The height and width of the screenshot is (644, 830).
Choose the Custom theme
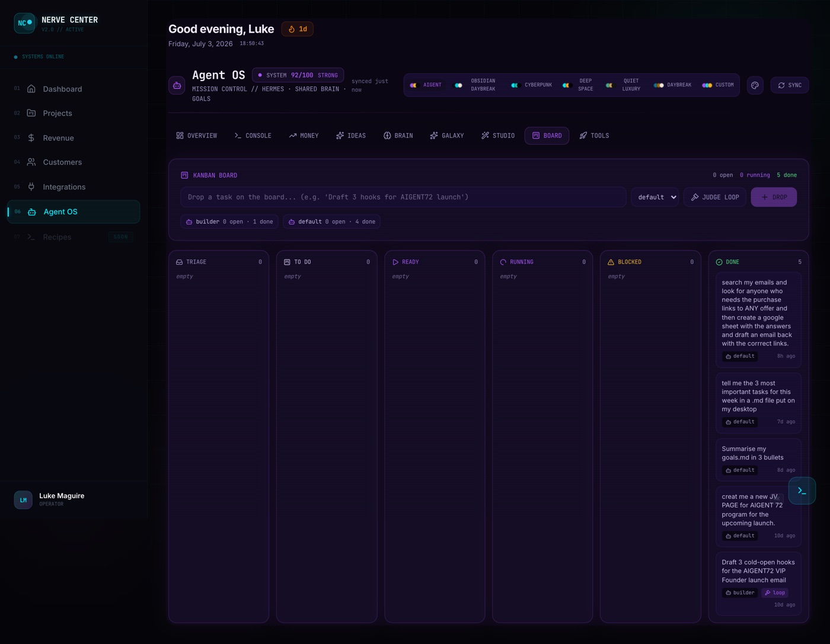(x=718, y=85)
